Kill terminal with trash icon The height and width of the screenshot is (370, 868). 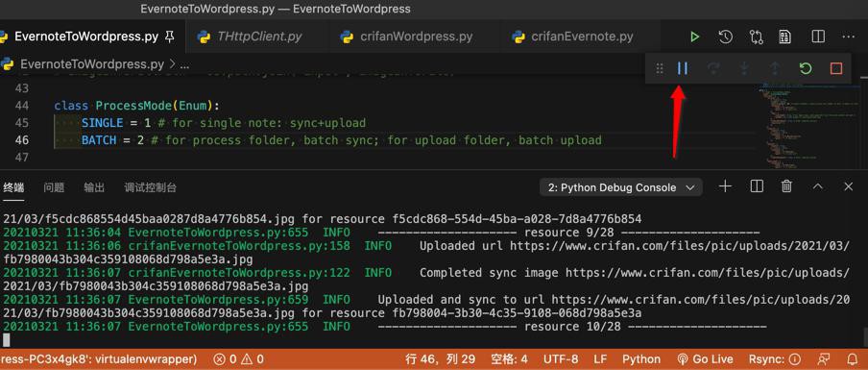786,186
